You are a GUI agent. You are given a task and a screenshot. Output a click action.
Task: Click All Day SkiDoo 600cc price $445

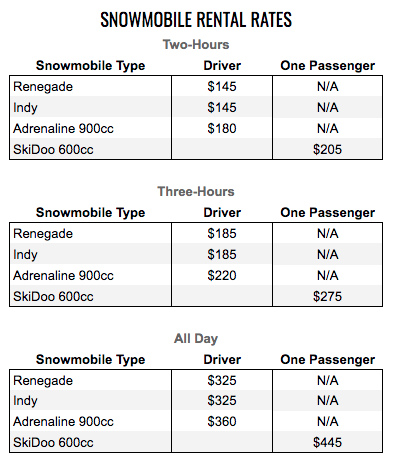pyautogui.click(x=327, y=442)
